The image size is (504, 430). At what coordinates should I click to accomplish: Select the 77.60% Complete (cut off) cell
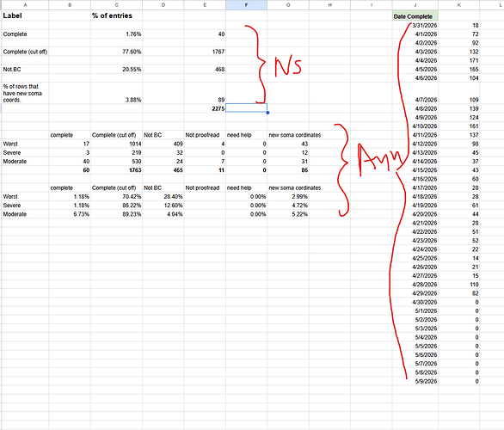(x=116, y=52)
